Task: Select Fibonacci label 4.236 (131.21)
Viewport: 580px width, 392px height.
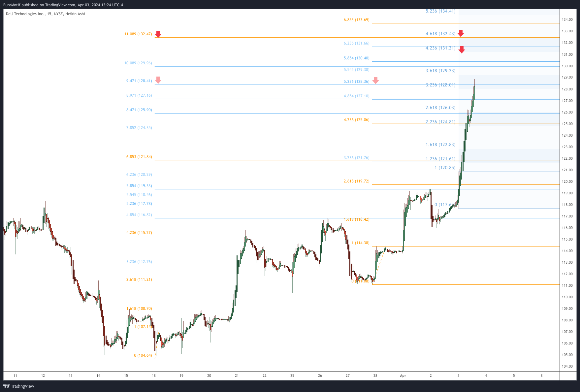Action: click(440, 48)
